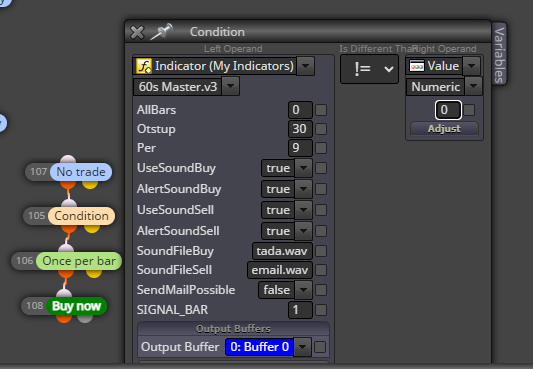Click the 108 block number label

pos(35,306)
